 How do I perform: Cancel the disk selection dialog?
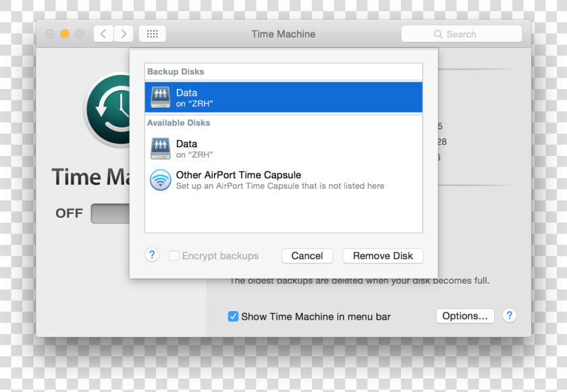coord(307,256)
